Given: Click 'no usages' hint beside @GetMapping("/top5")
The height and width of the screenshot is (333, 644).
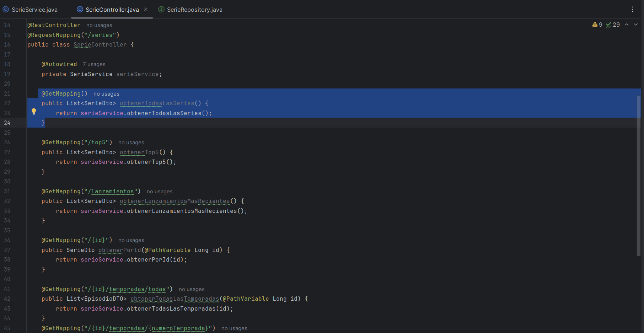Looking at the screenshot, I should pos(131,143).
